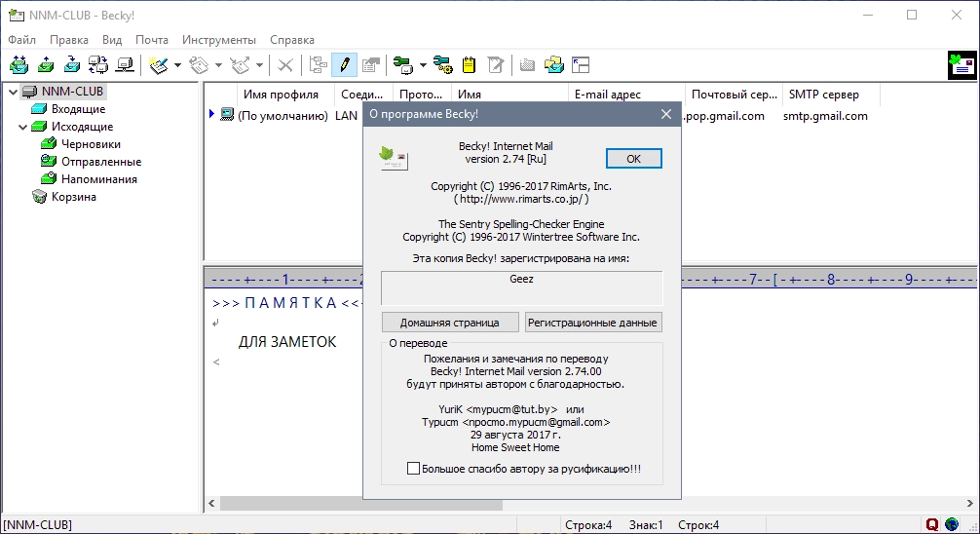This screenshot has height=534, width=980.
Task: Collapse the Исходящие folder node
Action: tap(22, 127)
